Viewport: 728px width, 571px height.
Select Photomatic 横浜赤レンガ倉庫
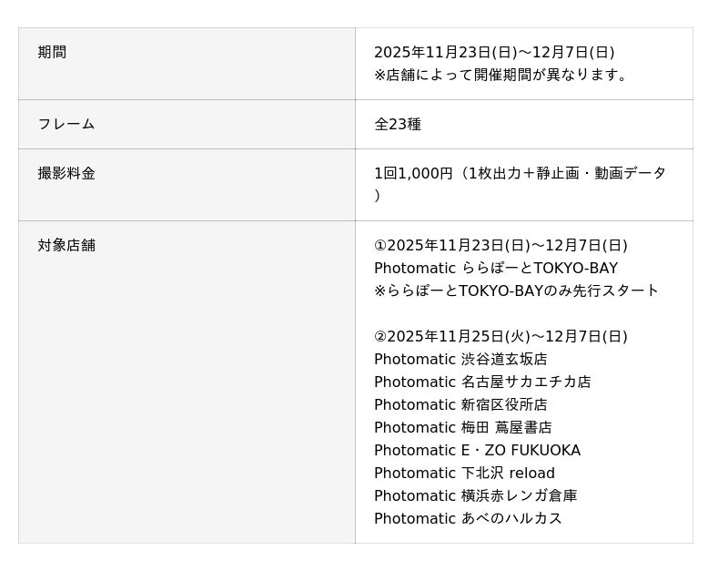(475, 496)
